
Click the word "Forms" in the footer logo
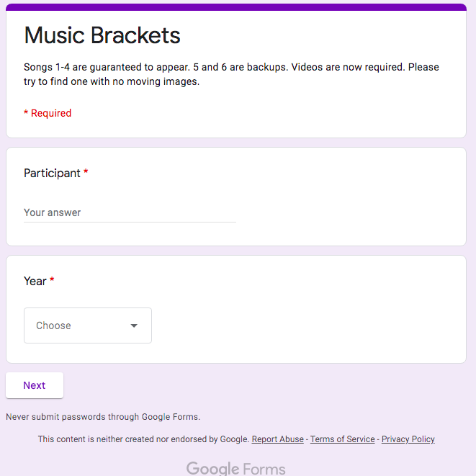(264, 469)
